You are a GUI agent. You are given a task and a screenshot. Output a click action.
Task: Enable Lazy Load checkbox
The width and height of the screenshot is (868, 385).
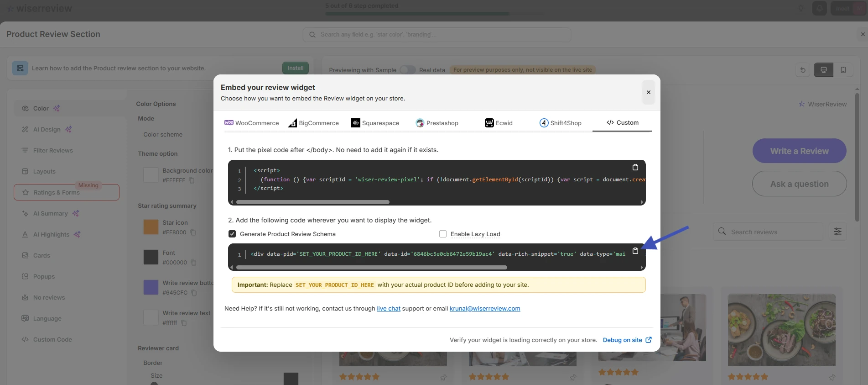[442, 234]
